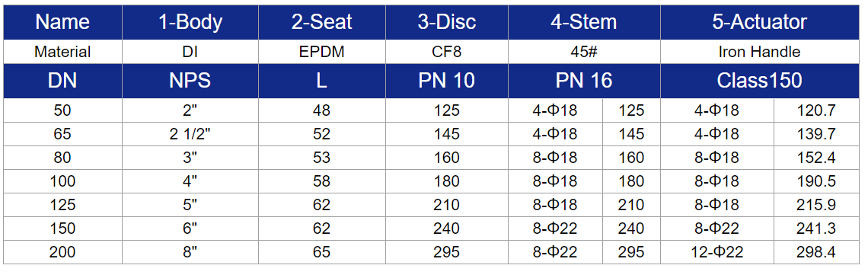This screenshot has height=278, width=868.
Task: Click the CF8 disc material cell
Action: (447, 52)
